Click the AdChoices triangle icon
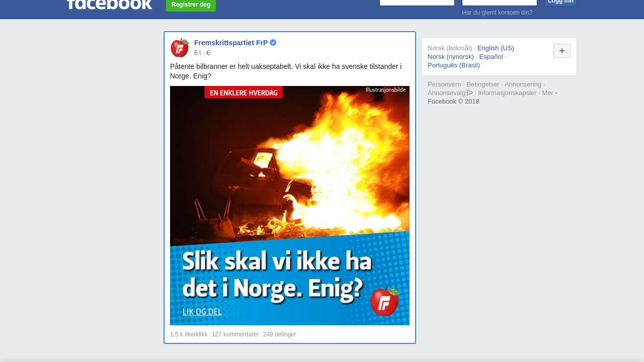Image resolution: width=644 pixels, height=362 pixels. point(470,93)
